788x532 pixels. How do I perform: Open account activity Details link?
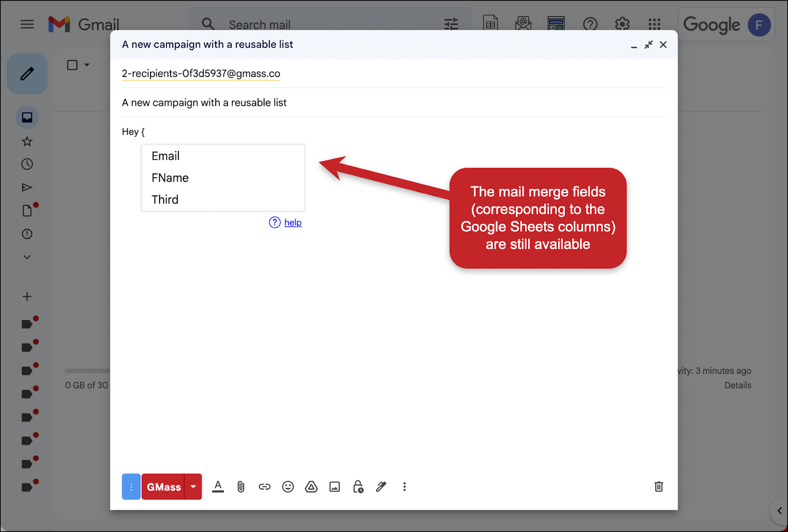737,385
